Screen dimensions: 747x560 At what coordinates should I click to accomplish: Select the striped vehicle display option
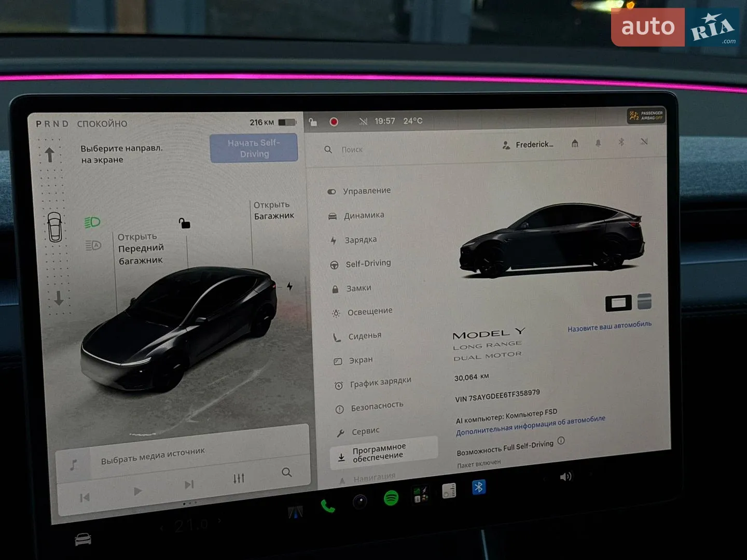pyautogui.click(x=644, y=301)
